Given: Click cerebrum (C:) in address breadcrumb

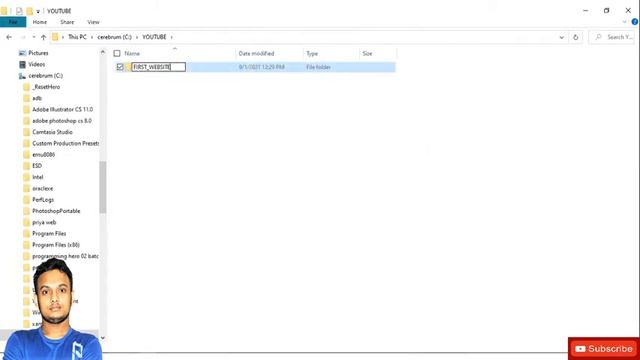Looking at the screenshot, I should click(114, 37).
